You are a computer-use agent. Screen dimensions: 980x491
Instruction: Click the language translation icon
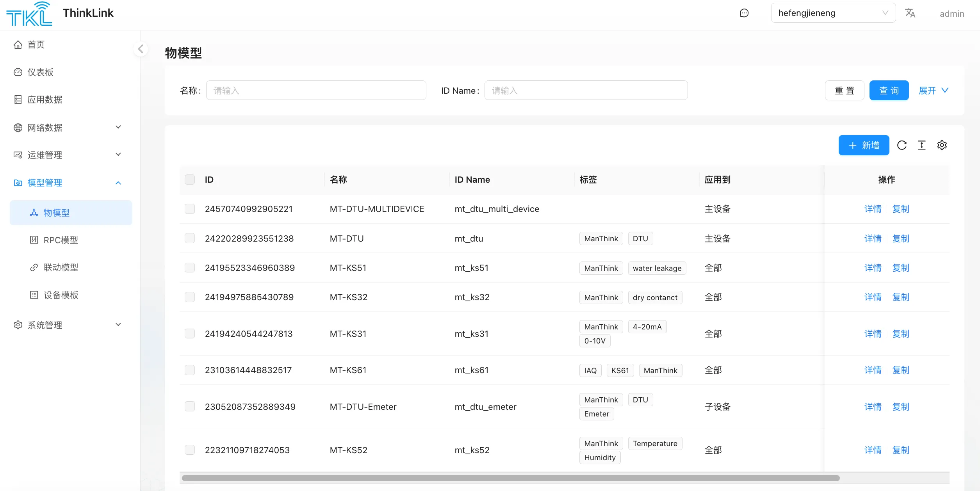910,13
